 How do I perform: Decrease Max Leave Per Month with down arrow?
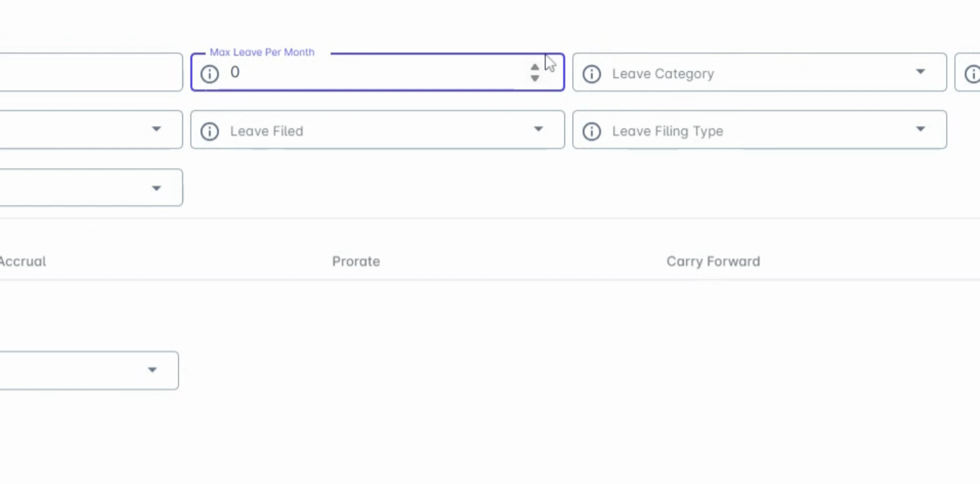tap(534, 78)
